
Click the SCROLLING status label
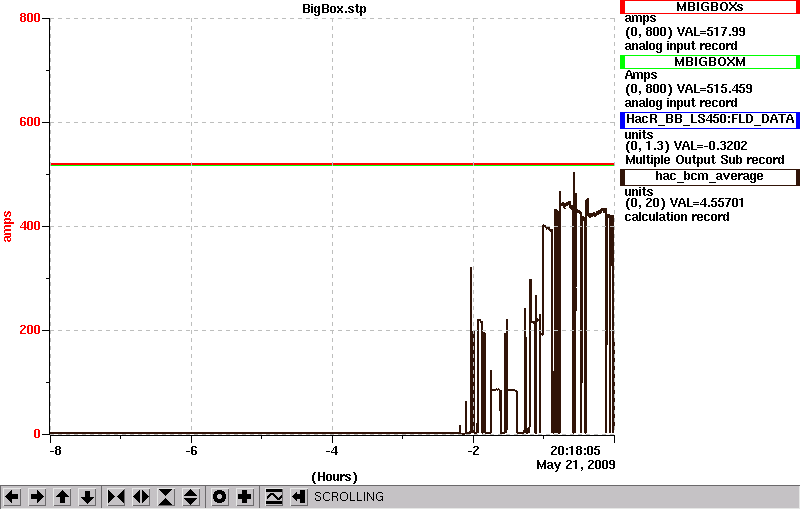[348, 497]
